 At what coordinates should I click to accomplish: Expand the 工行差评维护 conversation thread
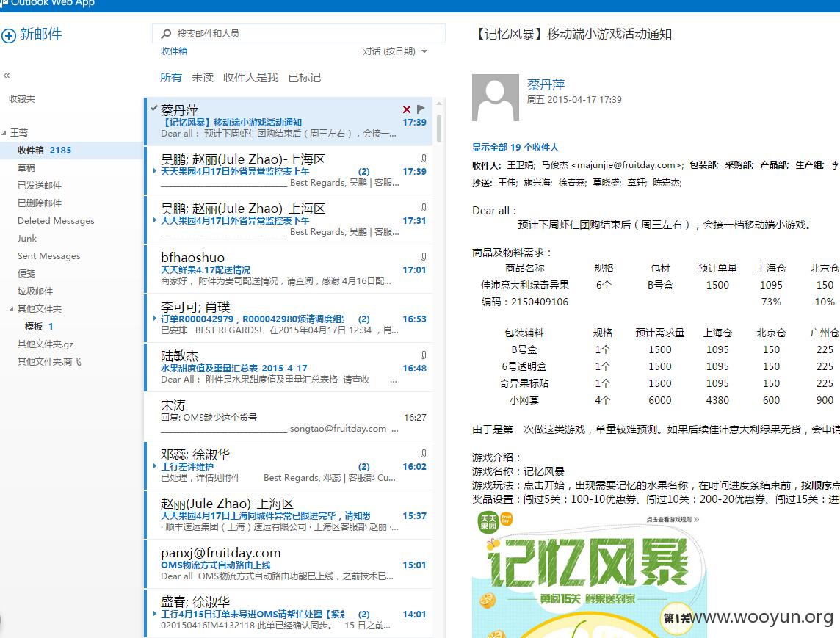(155, 466)
